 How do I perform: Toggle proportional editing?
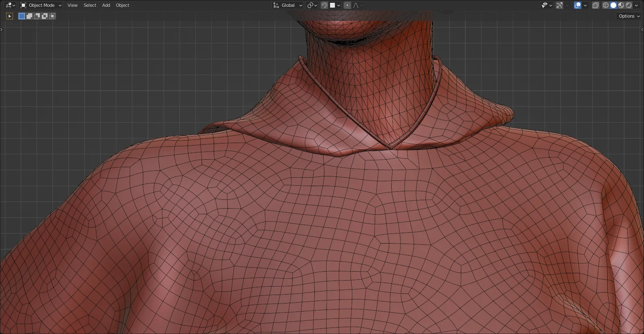tap(347, 5)
